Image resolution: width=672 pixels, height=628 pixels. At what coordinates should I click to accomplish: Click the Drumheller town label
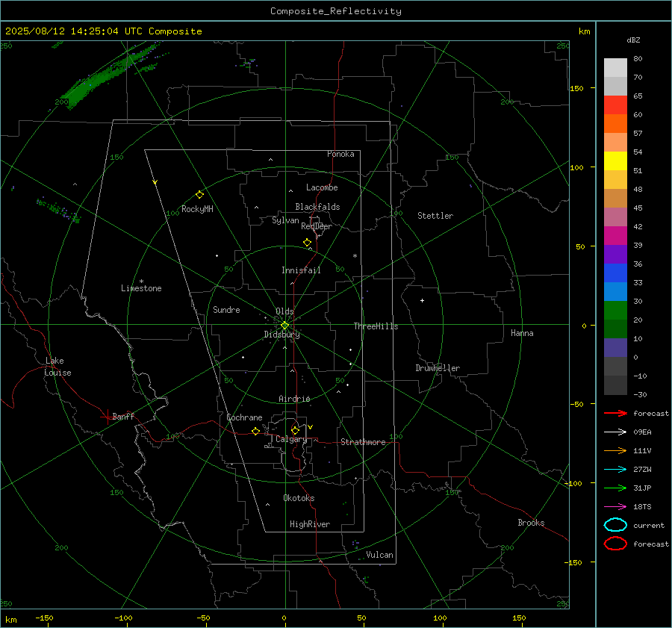(437, 368)
